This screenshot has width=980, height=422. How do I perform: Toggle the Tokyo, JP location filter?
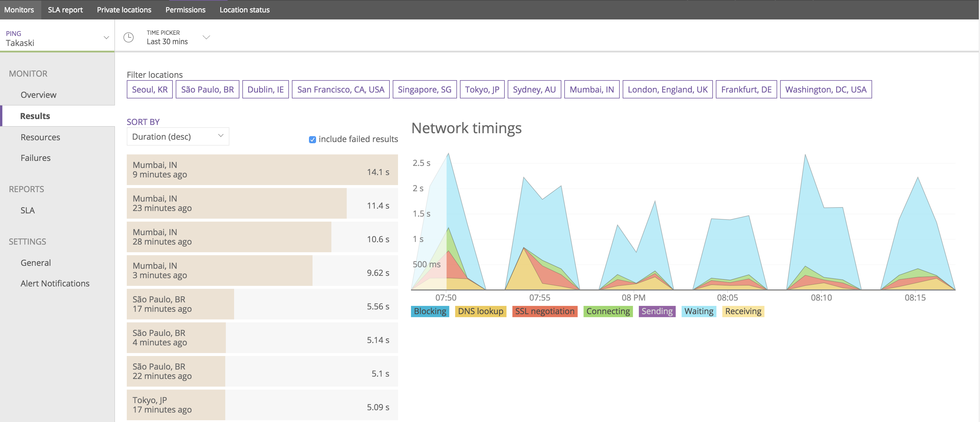click(x=482, y=89)
